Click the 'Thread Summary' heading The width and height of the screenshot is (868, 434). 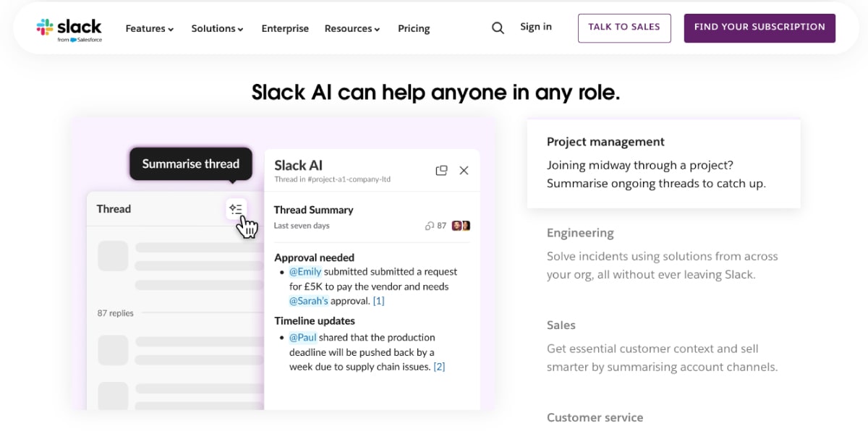click(x=313, y=210)
